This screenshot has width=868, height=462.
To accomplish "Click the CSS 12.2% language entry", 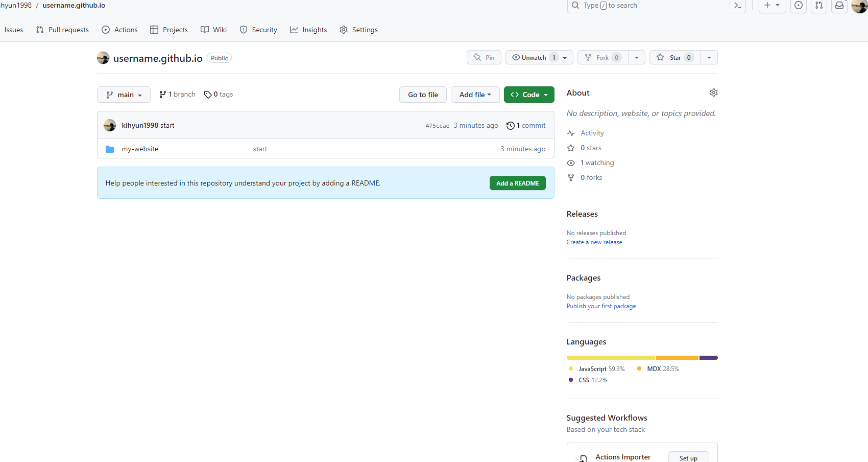I will coord(588,380).
